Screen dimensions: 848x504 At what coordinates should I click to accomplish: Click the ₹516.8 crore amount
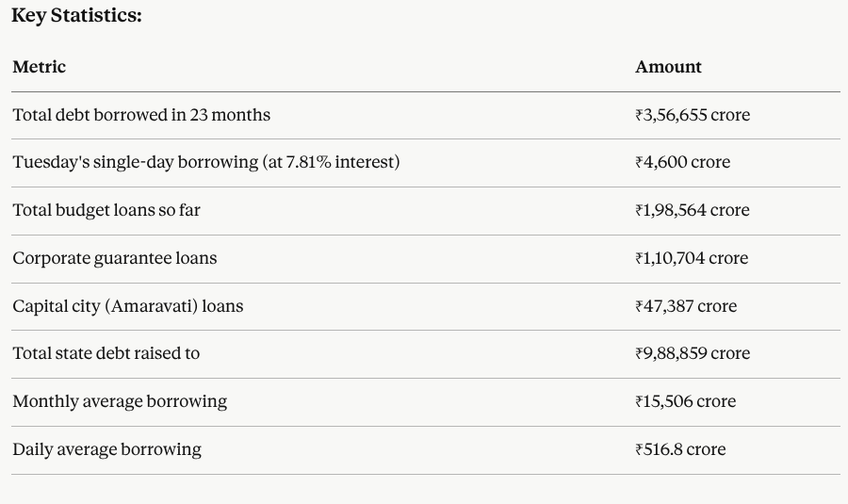tap(680, 449)
